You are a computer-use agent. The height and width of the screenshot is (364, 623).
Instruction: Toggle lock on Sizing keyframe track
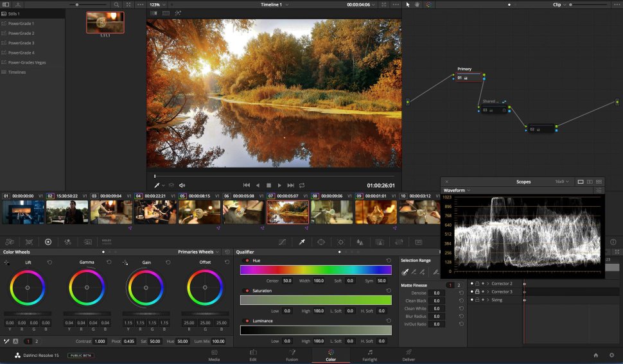[477, 300]
